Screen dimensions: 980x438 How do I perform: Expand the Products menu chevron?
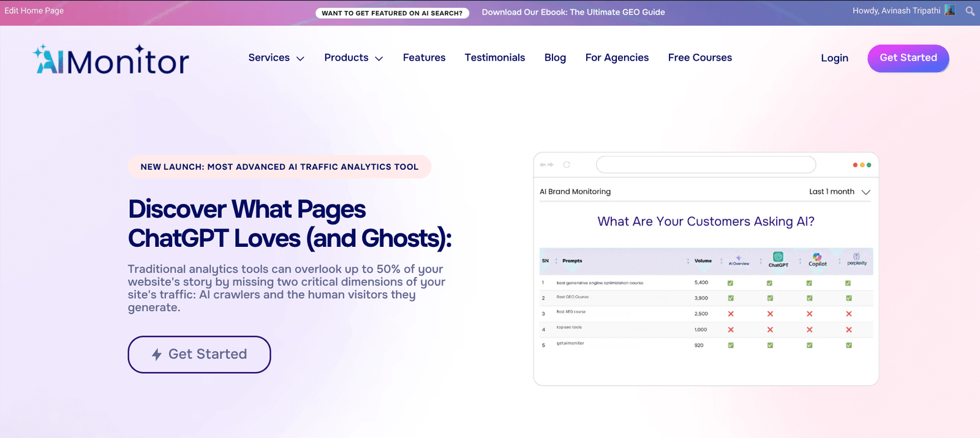pos(379,59)
